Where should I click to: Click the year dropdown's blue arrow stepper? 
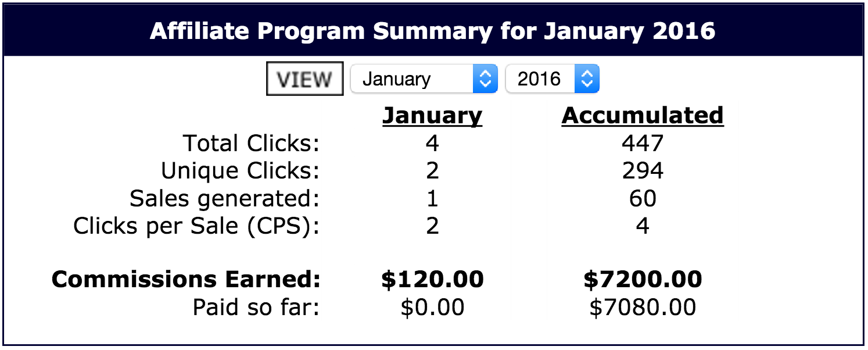pos(587,78)
